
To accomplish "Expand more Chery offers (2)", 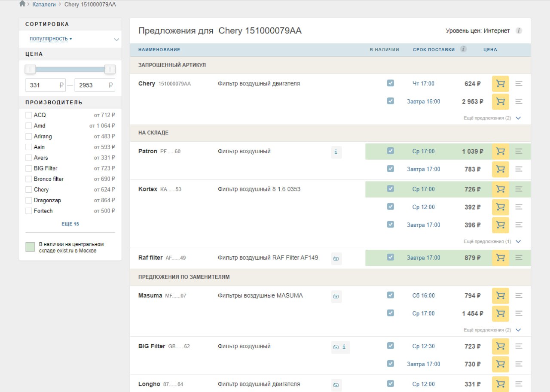I will (x=492, y=118).
